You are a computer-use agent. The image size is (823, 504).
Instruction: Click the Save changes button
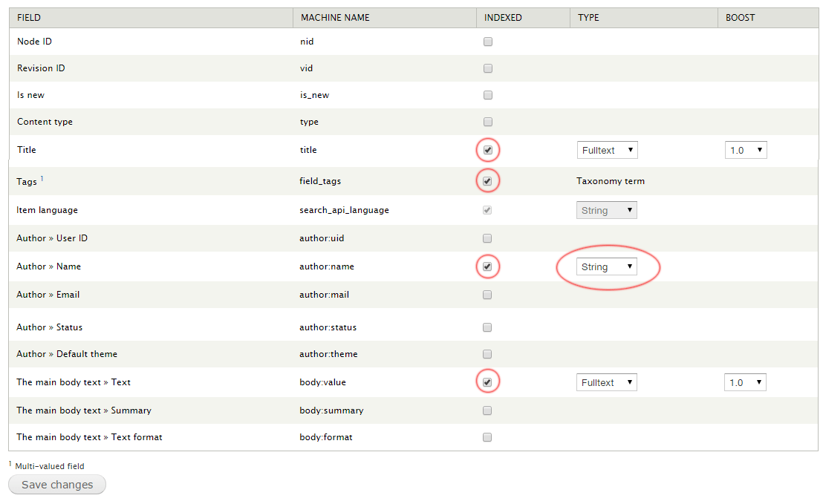point(56,485)
